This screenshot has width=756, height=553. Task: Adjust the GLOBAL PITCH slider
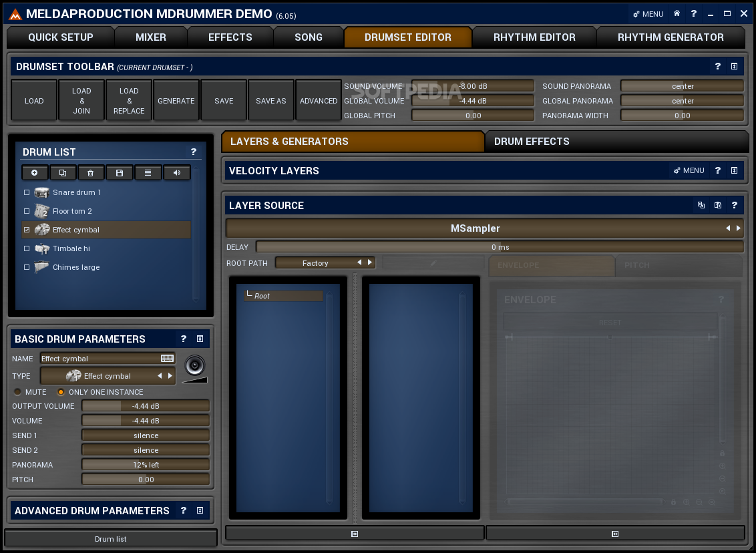tap(473, 116)
